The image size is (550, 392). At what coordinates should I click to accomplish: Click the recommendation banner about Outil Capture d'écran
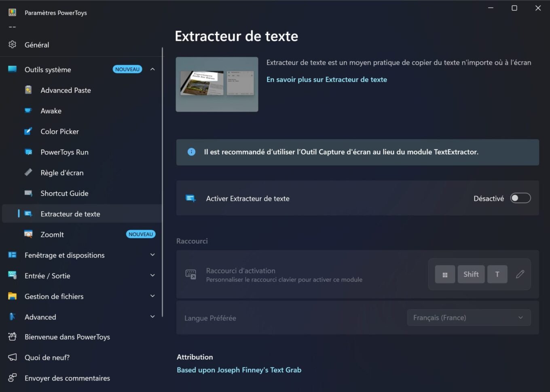(357, 152)
